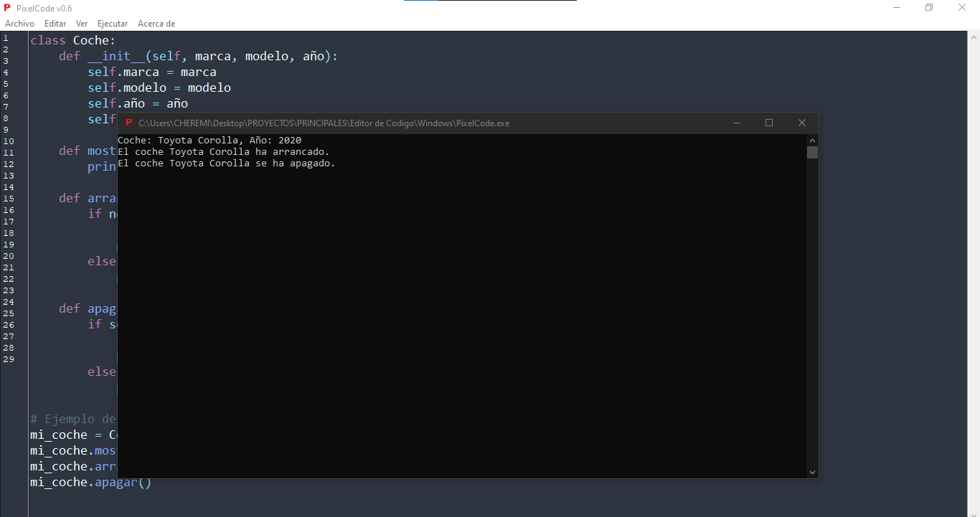Close the PixelCode.exe console window

802,123
